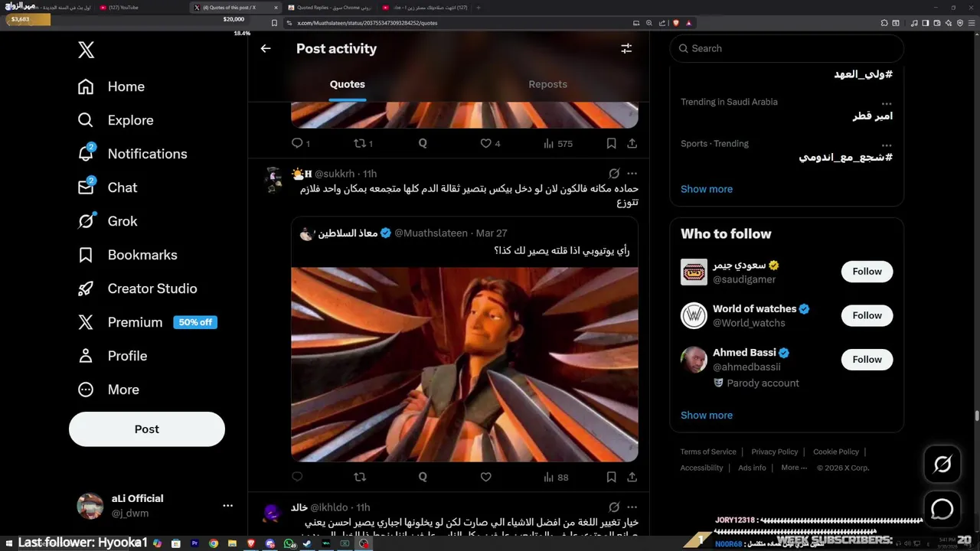Open the Privacy Policy link
Image resolution: width=980 pixels, height=551 pixels.
click(x=775, y=452)
